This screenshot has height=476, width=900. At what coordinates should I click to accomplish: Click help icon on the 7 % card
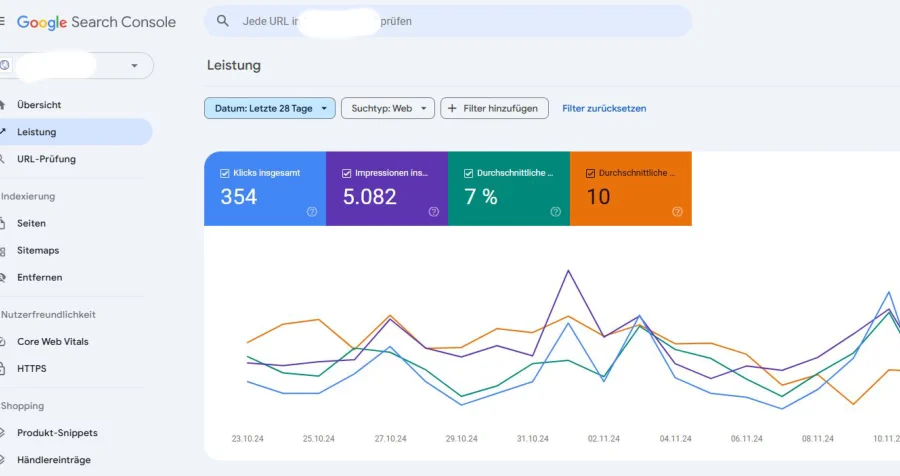(x=555, y=211)
